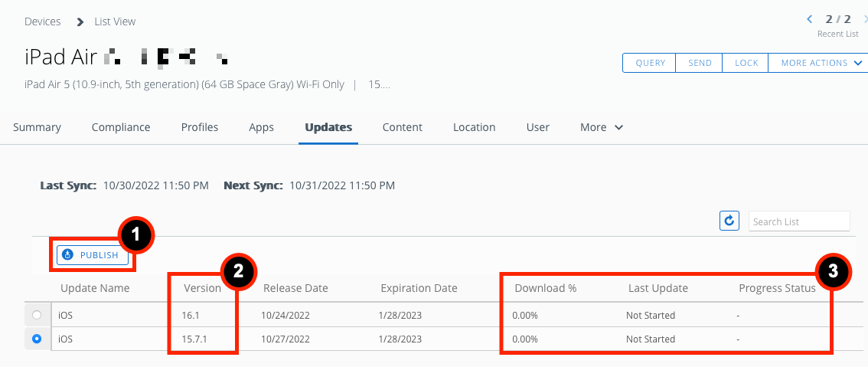
Task: Click version 16.1 cell
Action: (x=190, y=316)
